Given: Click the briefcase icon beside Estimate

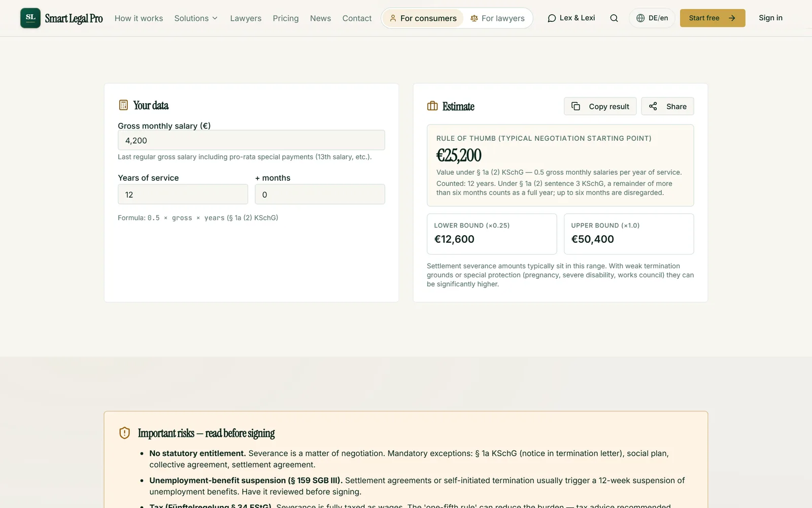Looking at the screenshot, I should pos(432,106).
